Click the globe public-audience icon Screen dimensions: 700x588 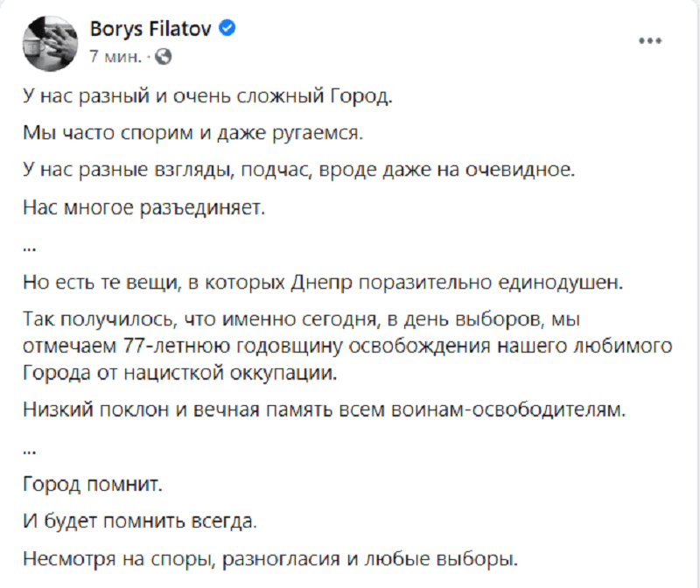pyautogui.click(x=164, y=56)
